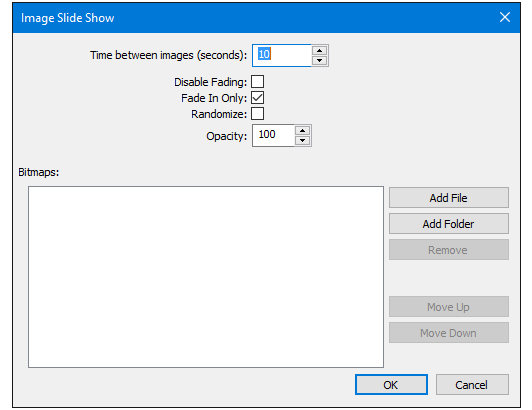This screenshot has width=532, height=410.
Task: Raise Opacity using its up arrow
Action: (x=302, y=131)
